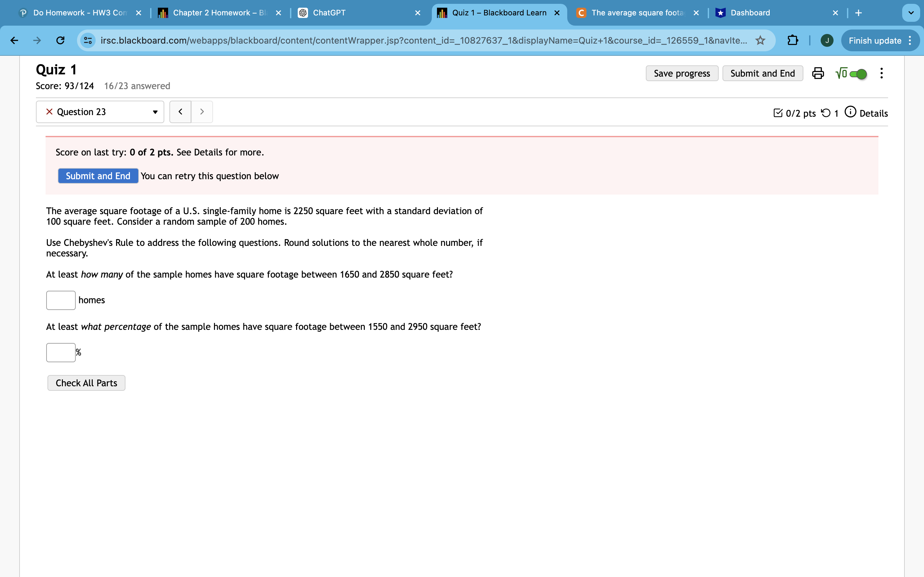This screenshot has width=924, height=577.
Task: Click the percentage answer input box
Action: click(x=61, y=353)
